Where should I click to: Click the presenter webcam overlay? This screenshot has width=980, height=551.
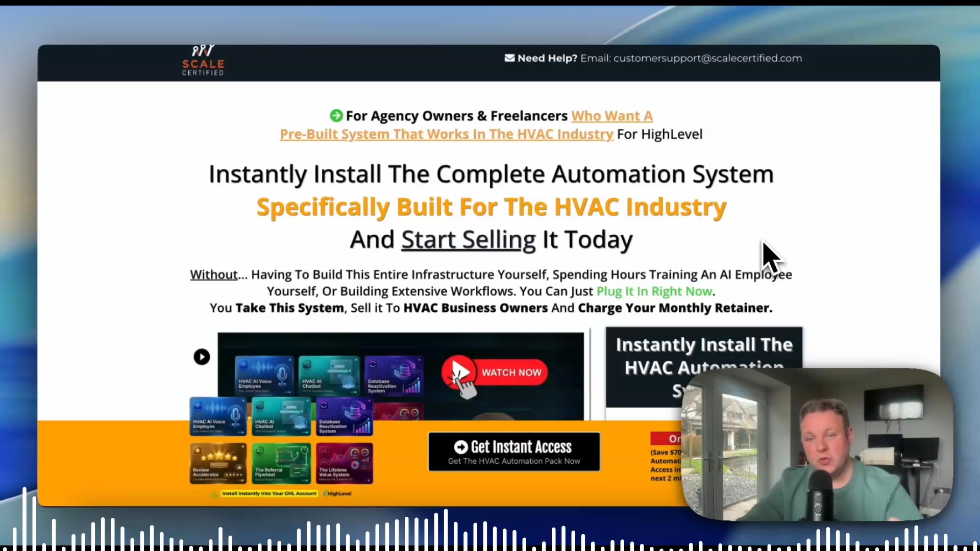[817, 444]
